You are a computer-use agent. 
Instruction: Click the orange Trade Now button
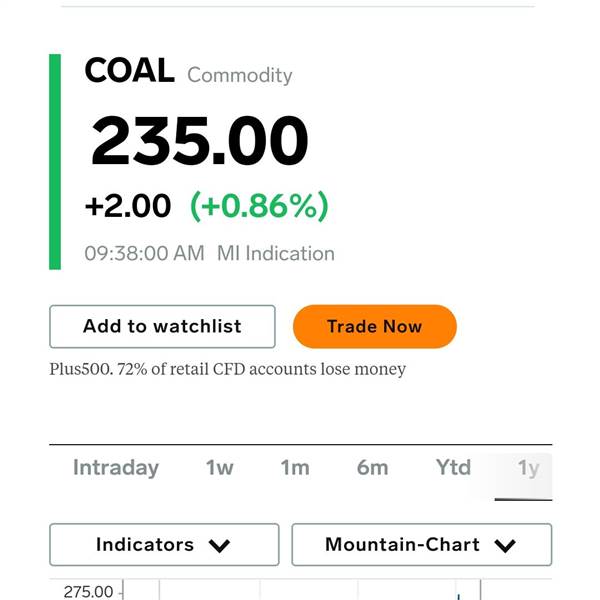[375, 326]
